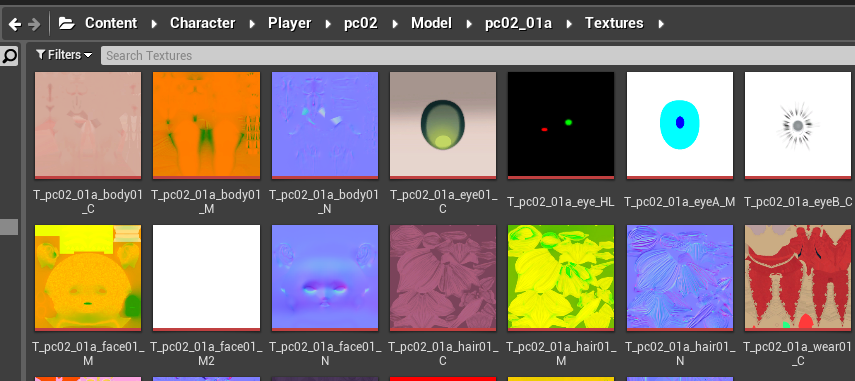Viewport: 855px width, 381px height.
Task: Open the Filters dropdown
Action: [x=64, y=55]
